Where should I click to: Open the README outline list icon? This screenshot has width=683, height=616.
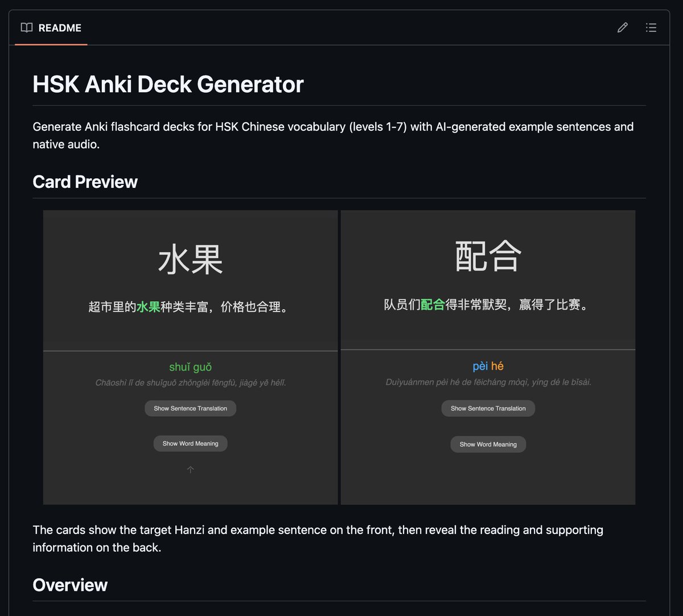(x=651, y=27)
